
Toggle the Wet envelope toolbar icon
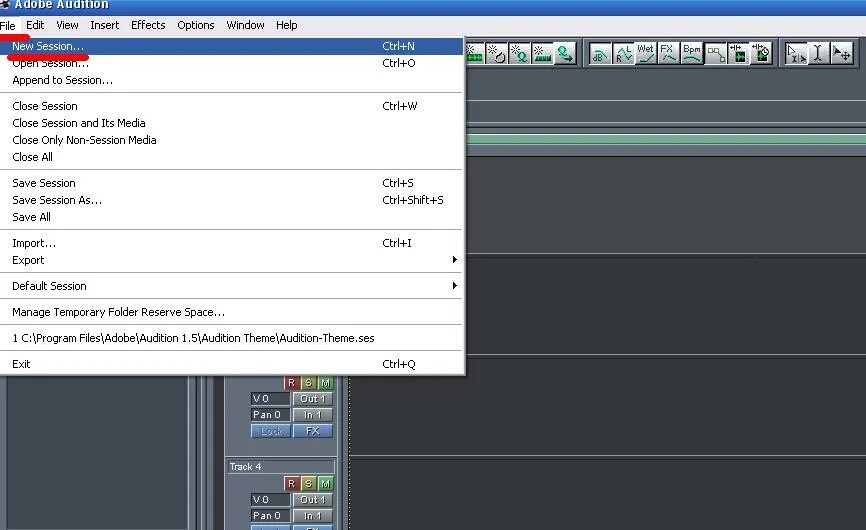(x=646, y=54)
